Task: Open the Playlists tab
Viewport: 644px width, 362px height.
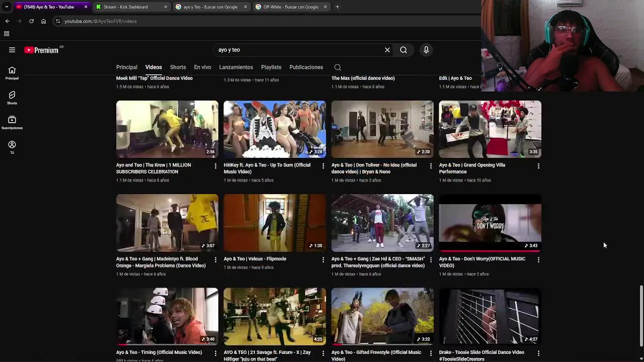Action: (x=271, y=67)
